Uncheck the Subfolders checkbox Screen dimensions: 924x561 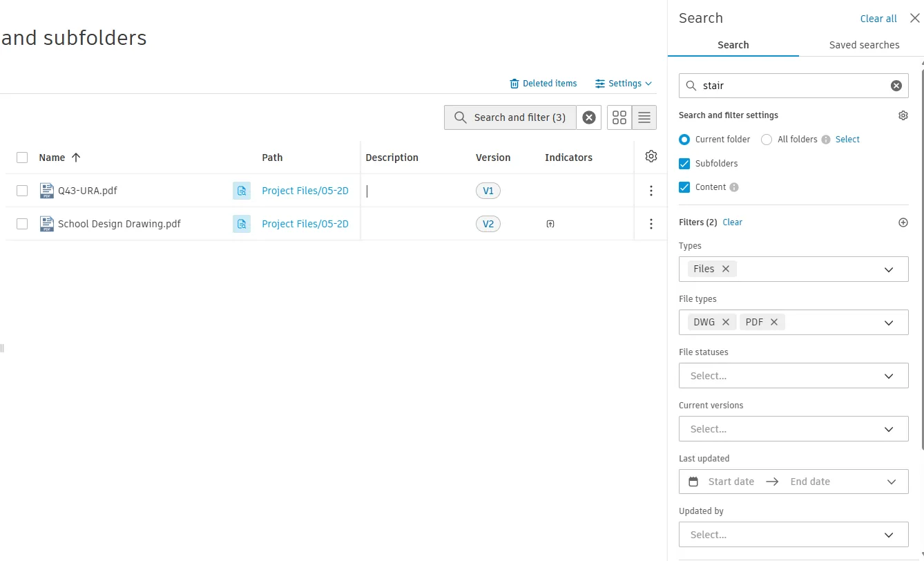684,164
